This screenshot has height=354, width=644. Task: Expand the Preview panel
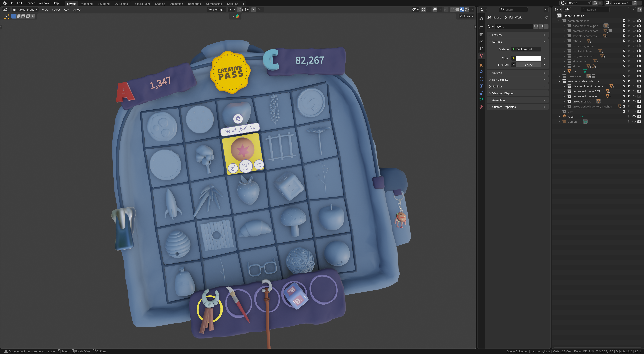click(x=518, y=35)
